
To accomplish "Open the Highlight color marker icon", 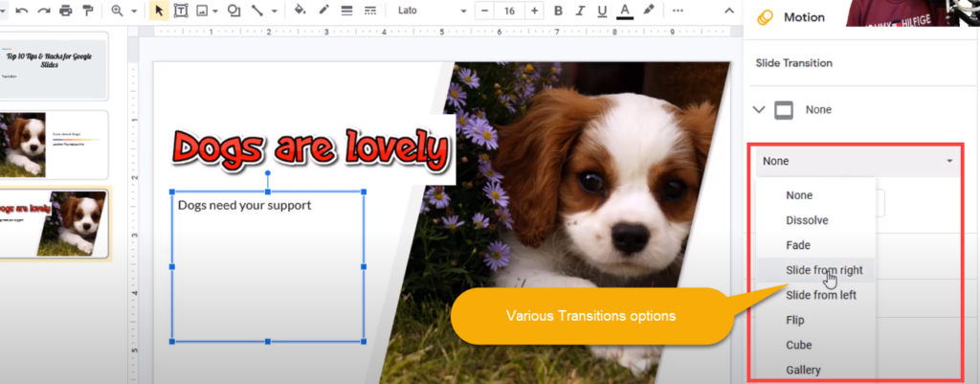I will tap(649, 11).
